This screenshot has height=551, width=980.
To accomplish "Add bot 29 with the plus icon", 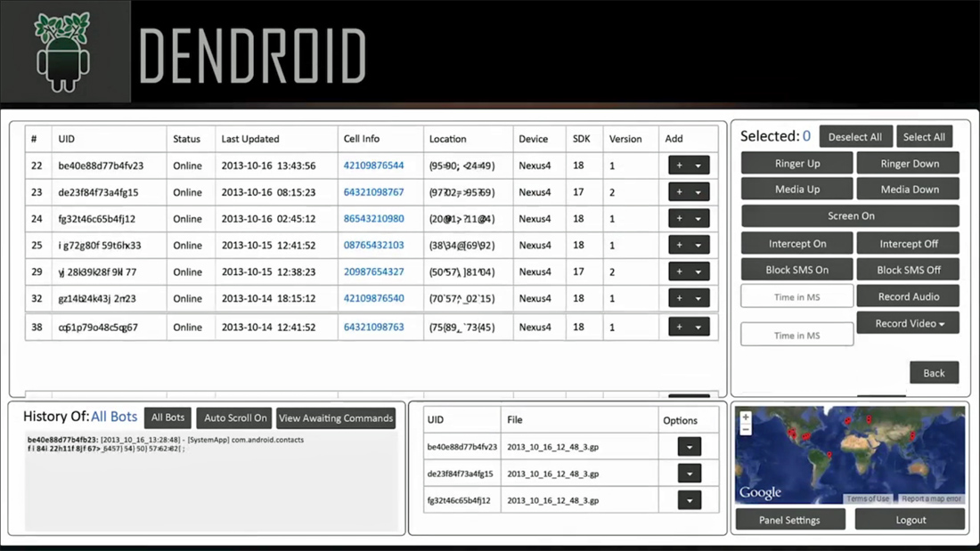I will [680, 271].
